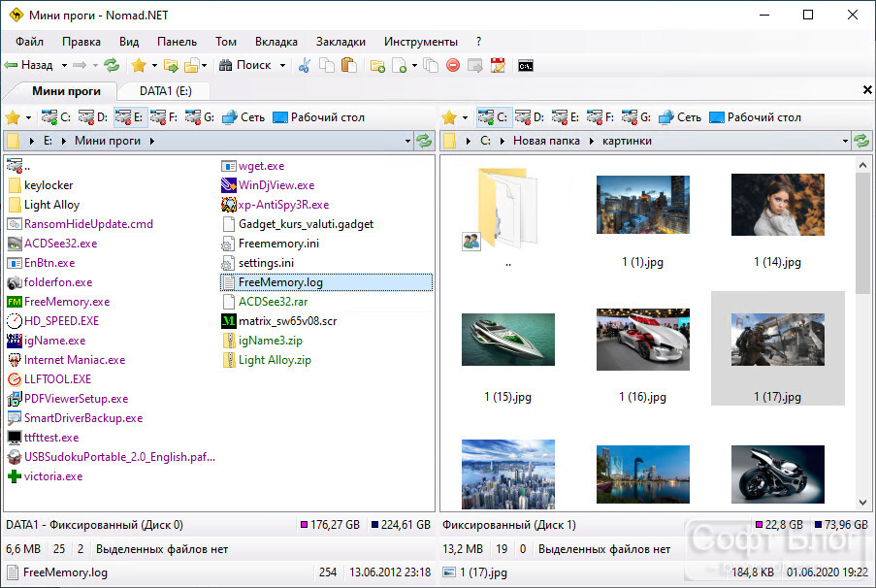Expand the arrow after C: in the right breadcrumb
This screenshot has width=876, height=588.
click(x=503, y=141)
